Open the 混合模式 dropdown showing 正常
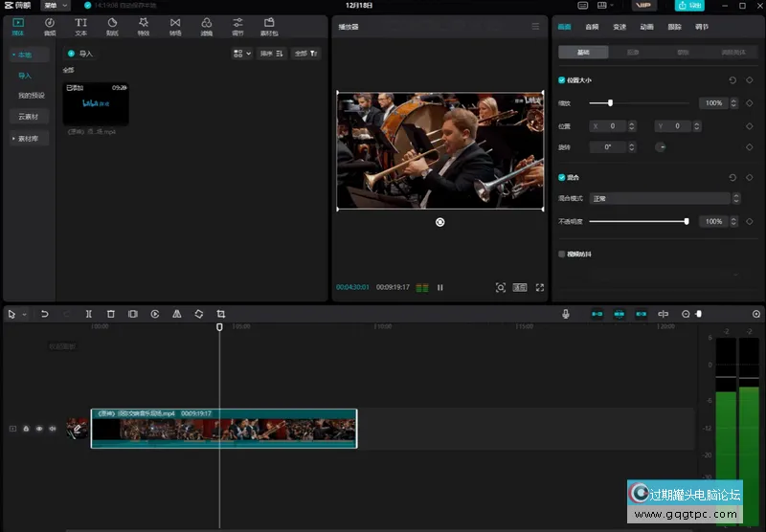The image size is (766, 532). point(665,199)
